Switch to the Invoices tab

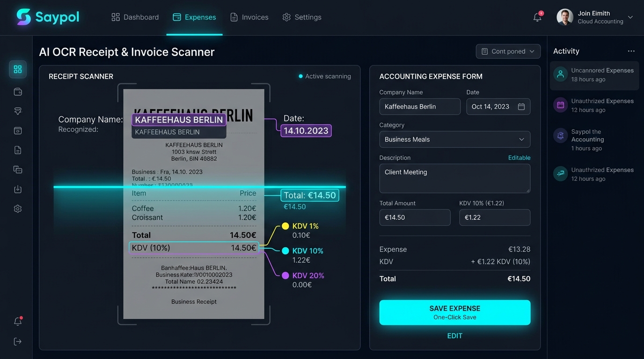pos(249,17)
